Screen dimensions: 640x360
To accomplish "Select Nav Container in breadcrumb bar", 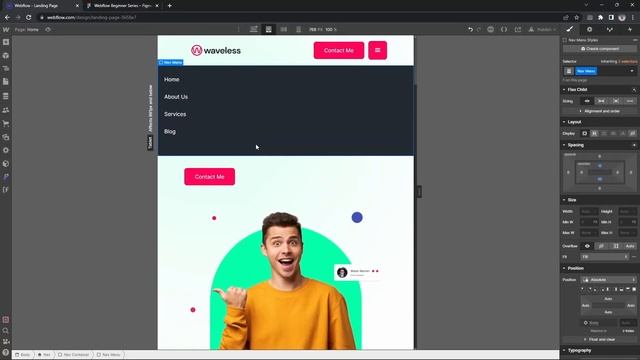I will 73,355.
